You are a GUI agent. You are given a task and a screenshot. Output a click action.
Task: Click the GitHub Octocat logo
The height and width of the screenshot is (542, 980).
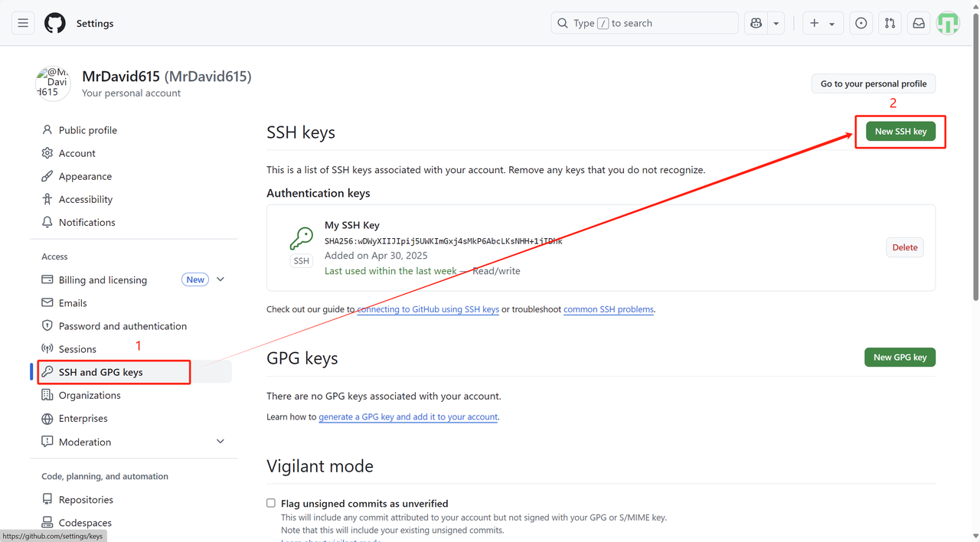[x=55, y=23]
